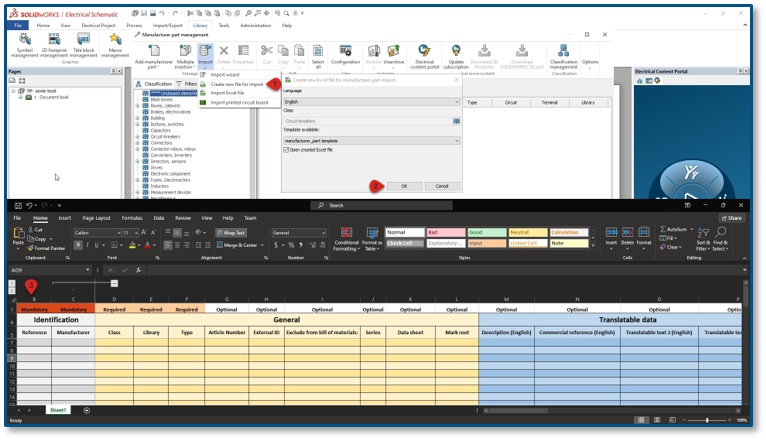Open Title block management tool
766x440 pixels.
coord(84,45)
